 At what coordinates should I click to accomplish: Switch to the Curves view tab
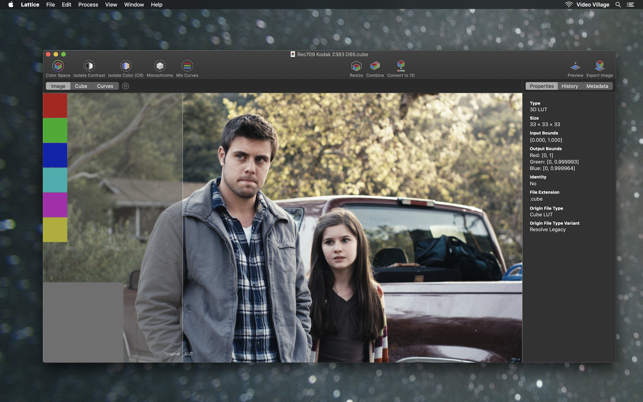pos(105,86)
